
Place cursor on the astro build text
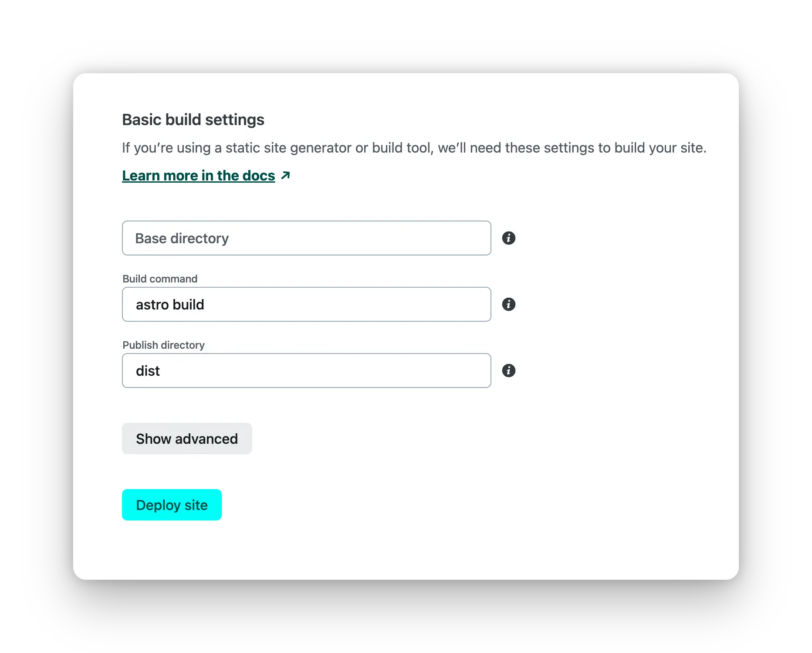(x=170, y=305)
